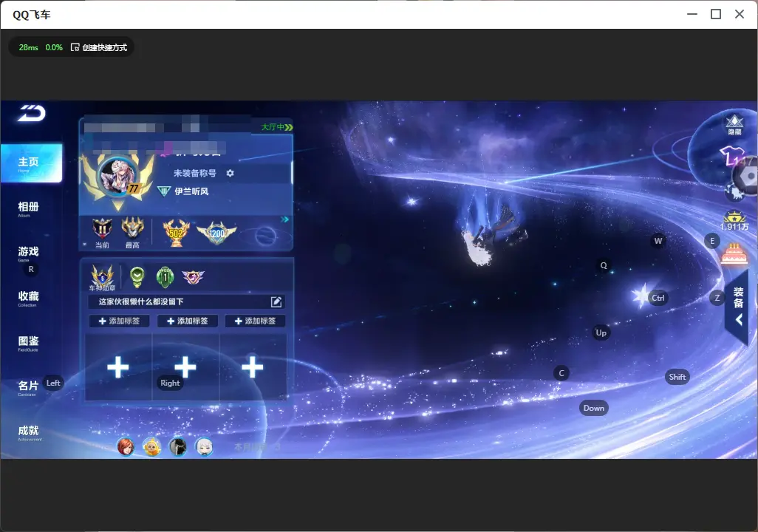
Task: Click the birthday cake icon
Action: (734, 253)
